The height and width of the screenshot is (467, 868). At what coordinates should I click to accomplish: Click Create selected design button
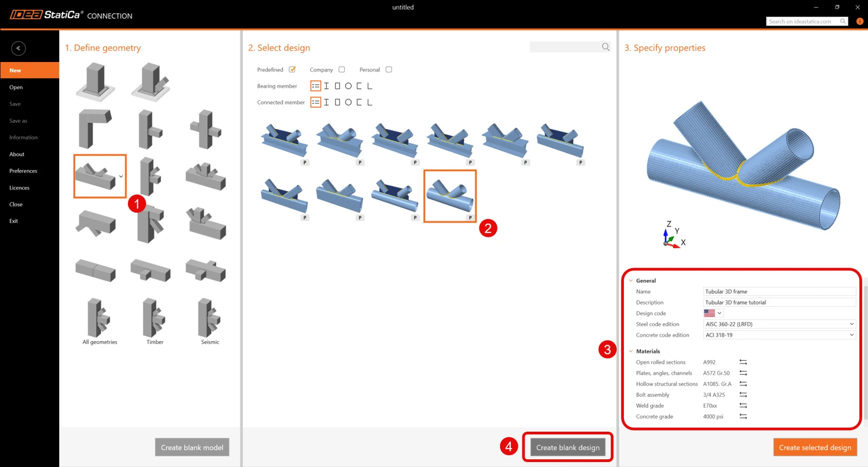tap(815, 447)
